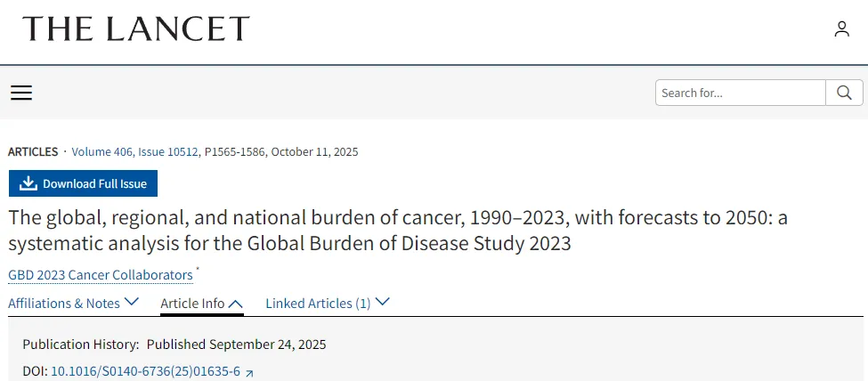Click the external link arrow beside DOI

pos(249,373)
